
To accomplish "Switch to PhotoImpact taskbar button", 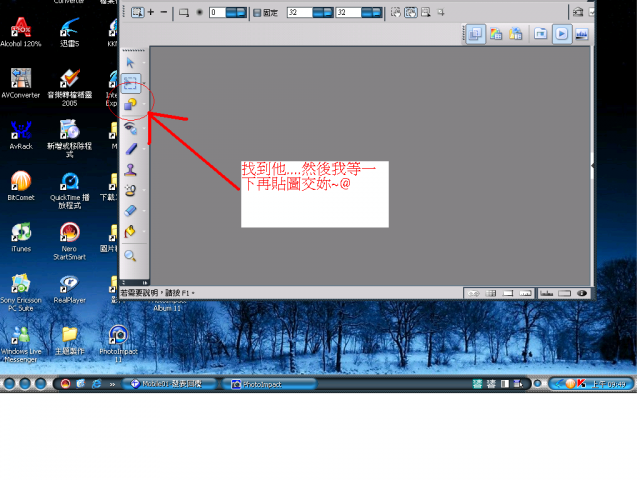I will tap(269, 384).
